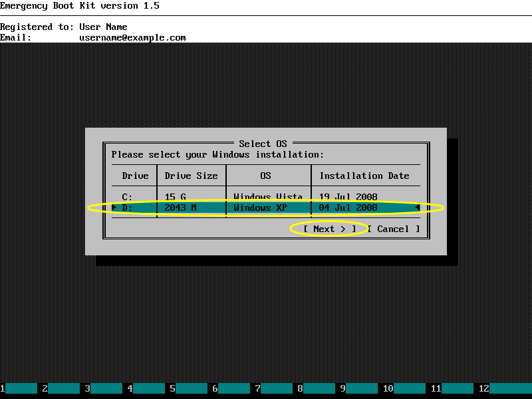Click the Drive column header
Screen dimensions: 532x399
coord(136,176)
